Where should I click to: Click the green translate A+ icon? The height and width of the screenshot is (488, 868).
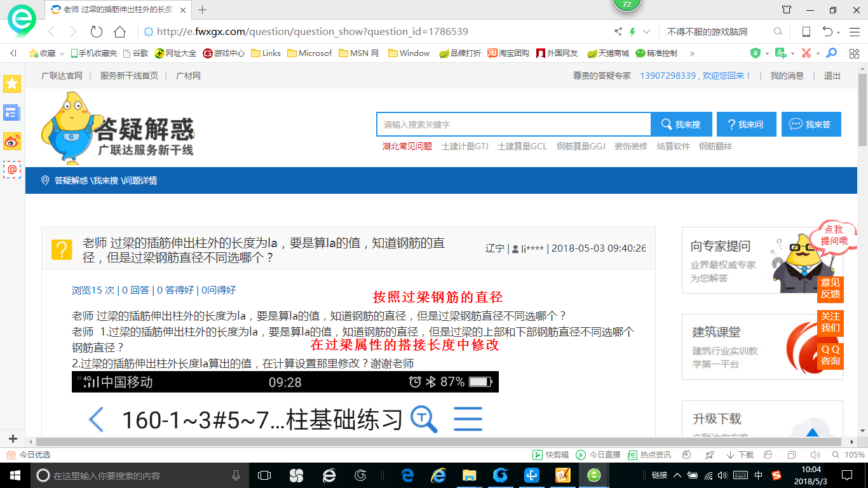(x=780, y=53)
